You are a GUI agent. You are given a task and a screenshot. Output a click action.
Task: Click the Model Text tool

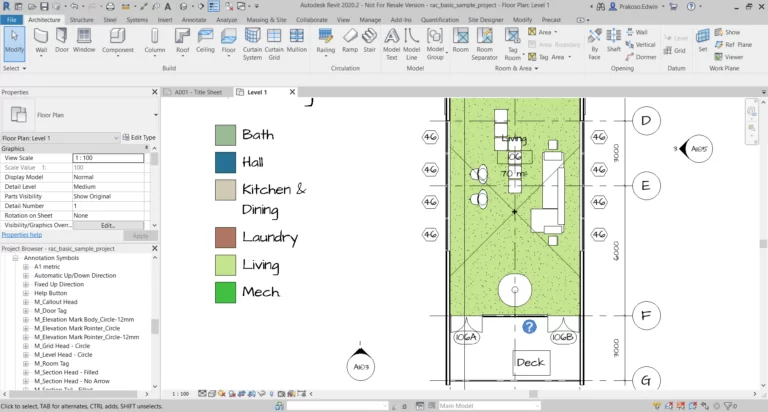[391, 42]
